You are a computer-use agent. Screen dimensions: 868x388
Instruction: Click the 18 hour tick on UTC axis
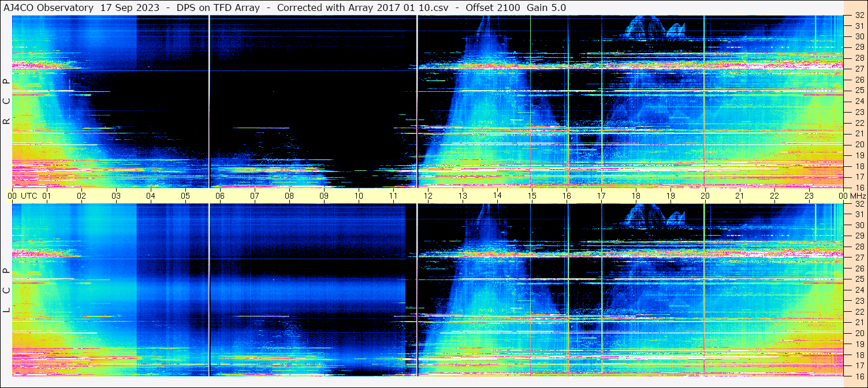[636, 196]
